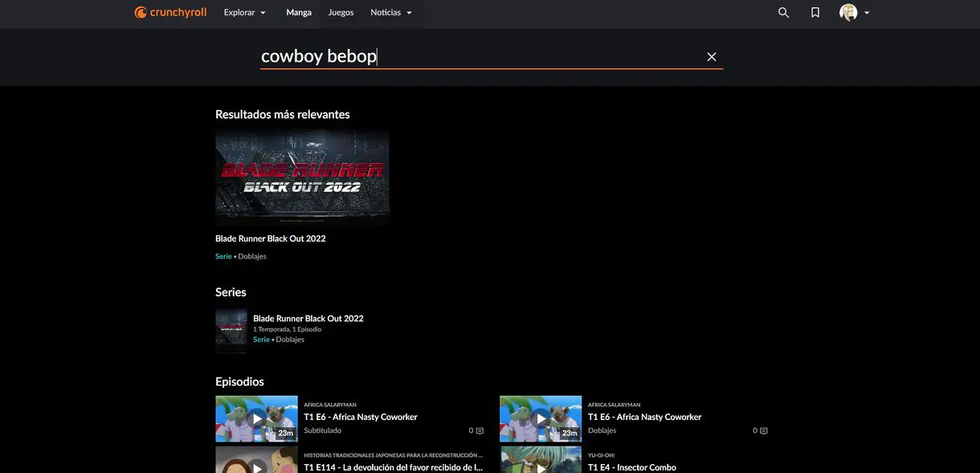This screenshot has width=980, height=473.
Task: Open the T1 E6 Africa Nasty Coworker Subtitulado title
Action: pos(361,417)
